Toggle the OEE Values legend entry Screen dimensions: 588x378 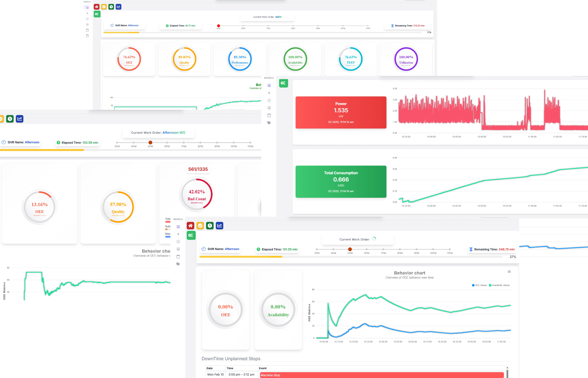point(480,285)
